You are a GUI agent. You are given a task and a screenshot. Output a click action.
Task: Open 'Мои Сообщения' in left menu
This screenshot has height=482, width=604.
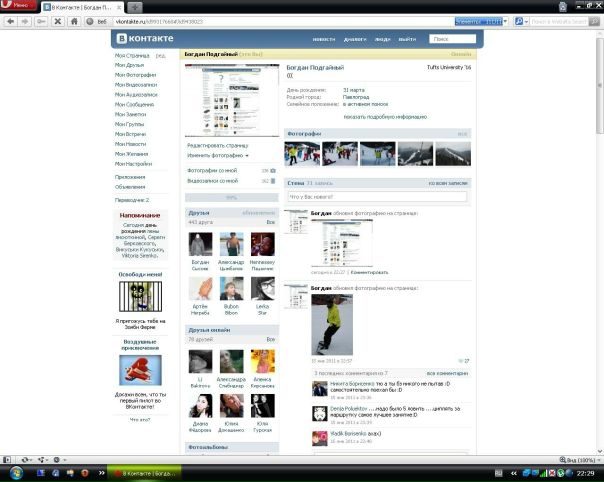coord(134,104)
